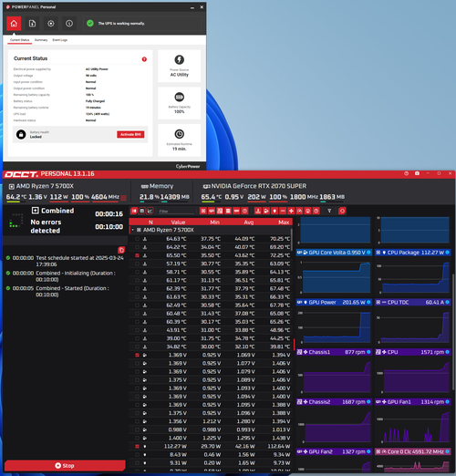Uncheck the voltage row with Avg 1.069 V
Viewport: 456px width, 476px height.
click(x=137, y=355)
